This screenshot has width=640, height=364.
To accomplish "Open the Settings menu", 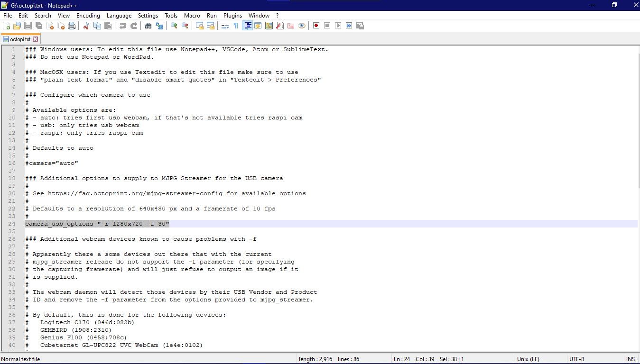I will coord(148,16).
